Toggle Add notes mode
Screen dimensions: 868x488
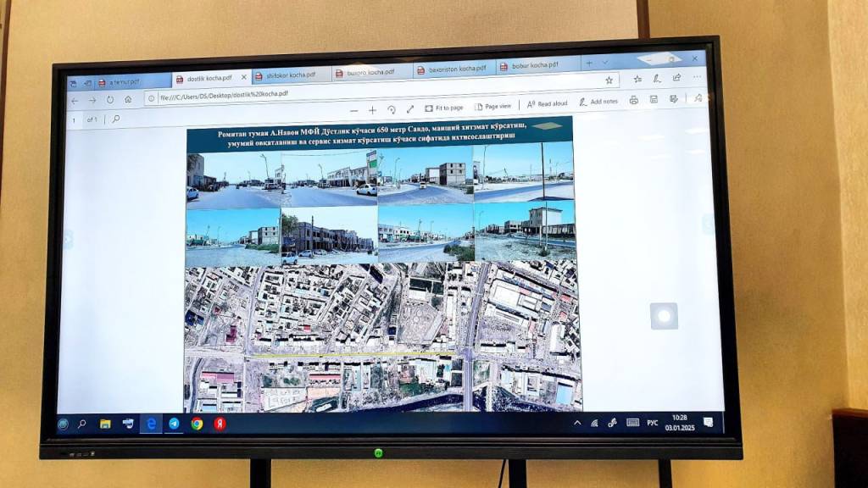pos(598,102)
